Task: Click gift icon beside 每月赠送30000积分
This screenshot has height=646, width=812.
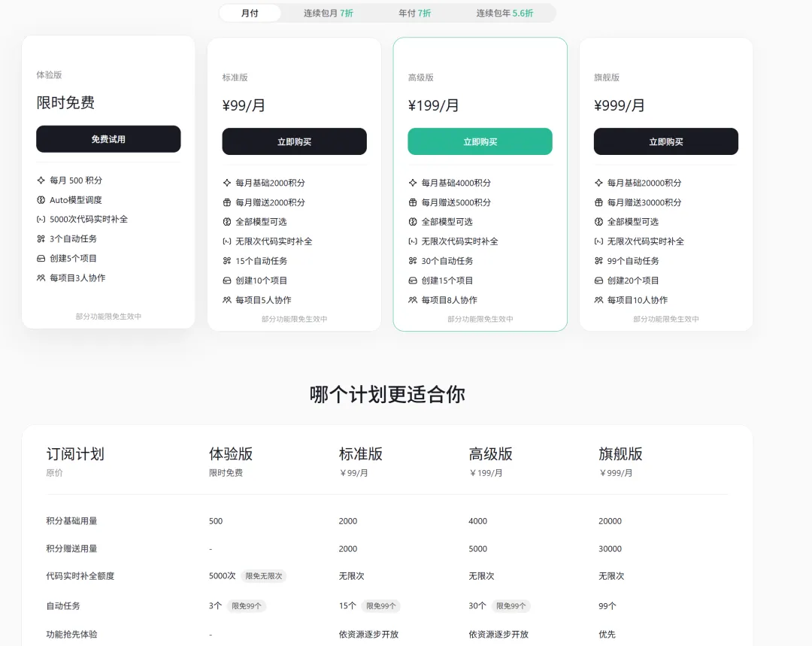Action: click(598, 202)
